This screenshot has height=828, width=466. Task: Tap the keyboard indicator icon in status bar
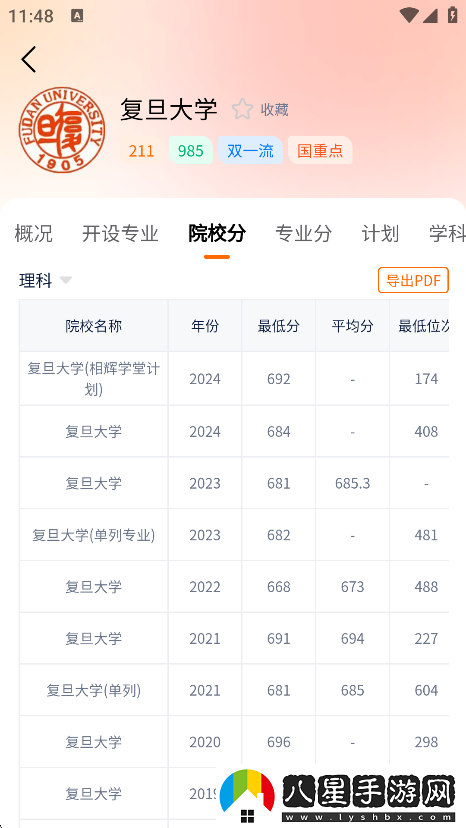77,16
